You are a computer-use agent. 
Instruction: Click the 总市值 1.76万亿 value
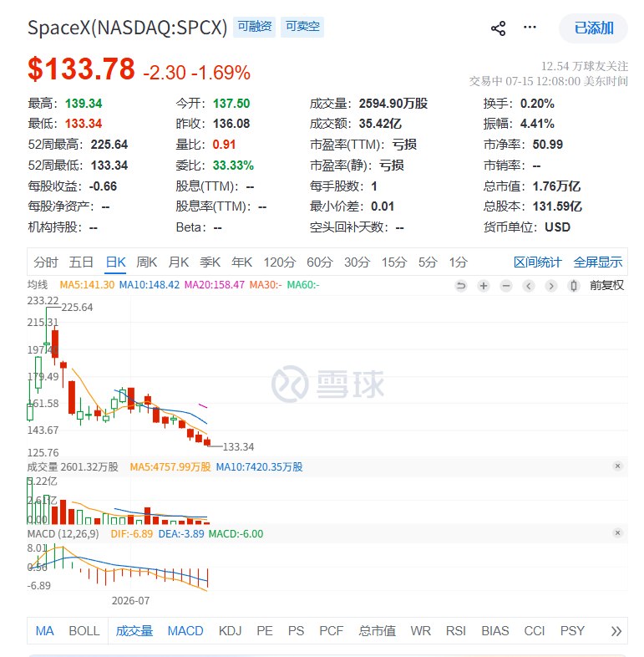coord(556,186)
